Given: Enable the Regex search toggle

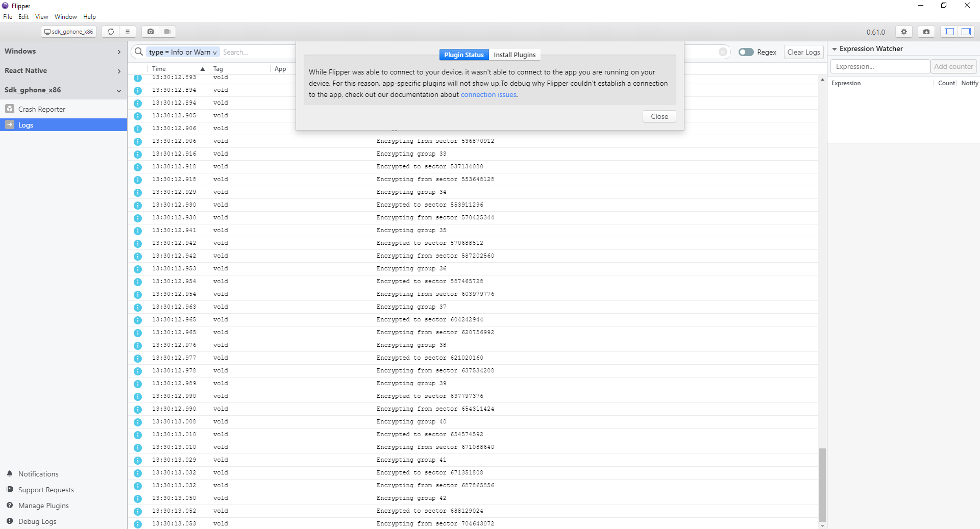Looking at the screenshot, I should pos(746,52).
